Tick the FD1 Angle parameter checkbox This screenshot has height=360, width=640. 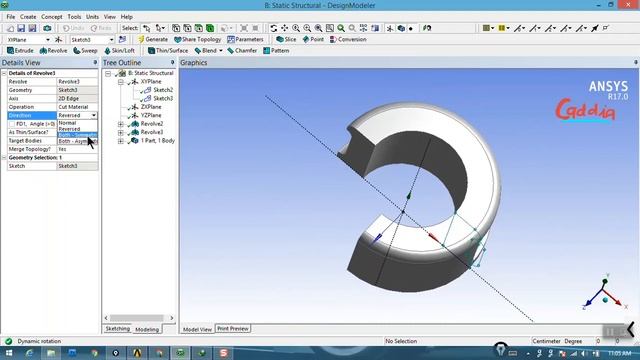point(12,124)
